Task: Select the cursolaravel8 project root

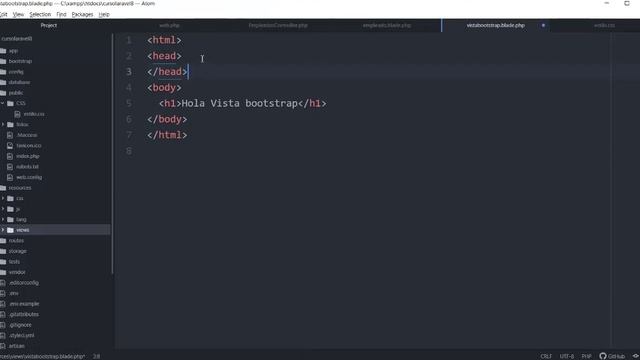Action: [17, 39]
